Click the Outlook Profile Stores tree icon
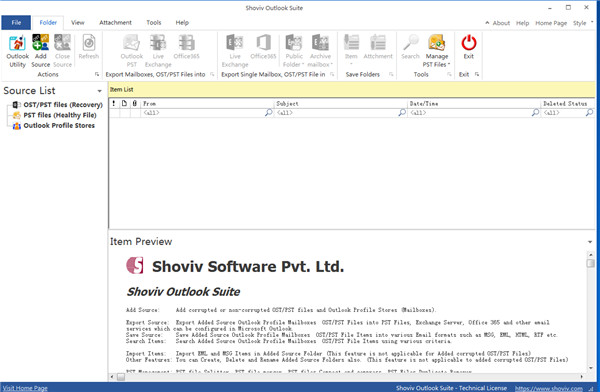The height and width of the screenshot is (392, 600). (16, 126)
